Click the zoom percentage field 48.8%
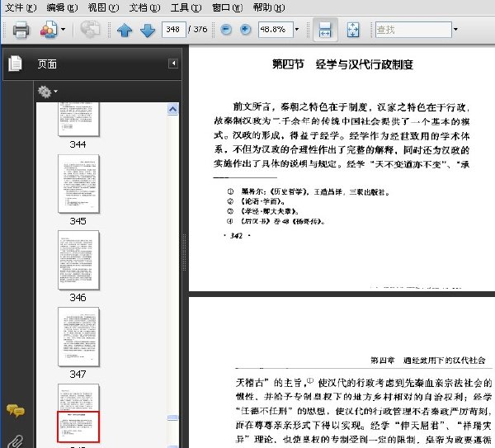Screen dimensions: 495x448 tap(276, 30)
